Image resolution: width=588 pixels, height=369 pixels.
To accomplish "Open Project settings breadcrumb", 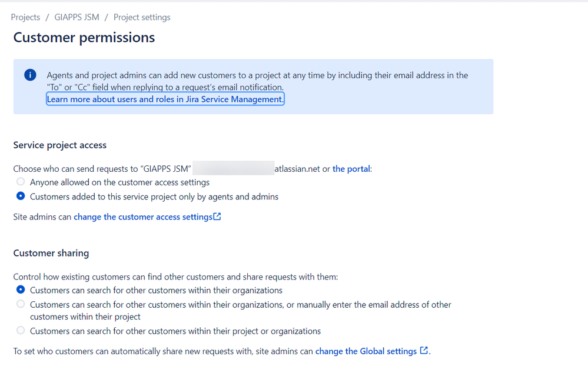I will (142, 17).
